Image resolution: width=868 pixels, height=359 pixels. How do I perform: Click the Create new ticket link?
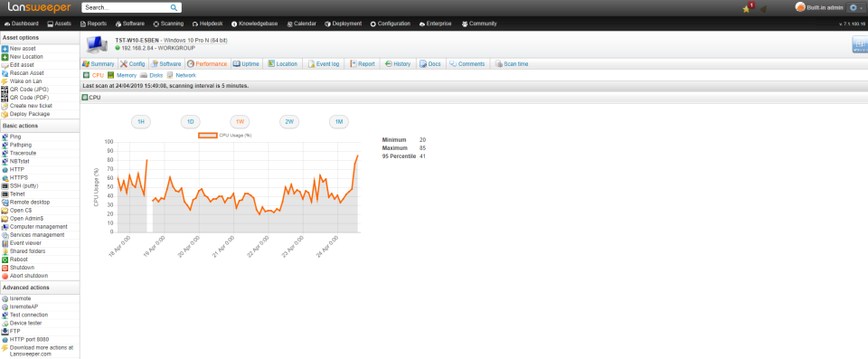tap(31, 106)
